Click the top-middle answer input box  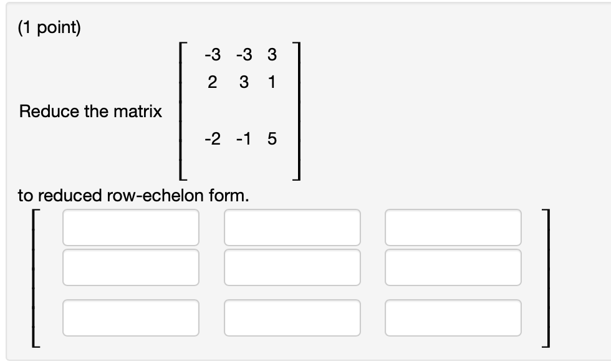[x=292, y=228]
